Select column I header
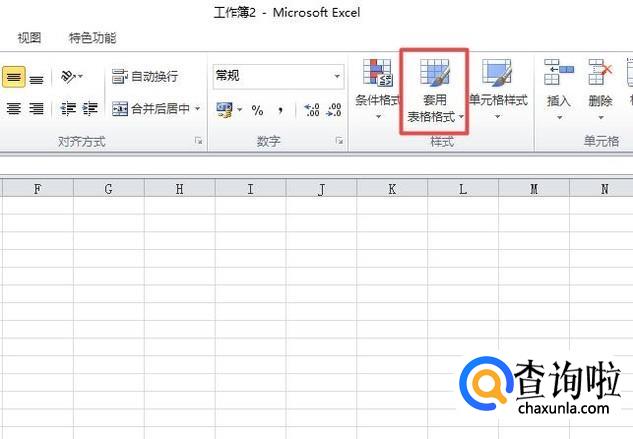Image resolution: width=633 pixels, height=439 pixels. coord(250,189)
